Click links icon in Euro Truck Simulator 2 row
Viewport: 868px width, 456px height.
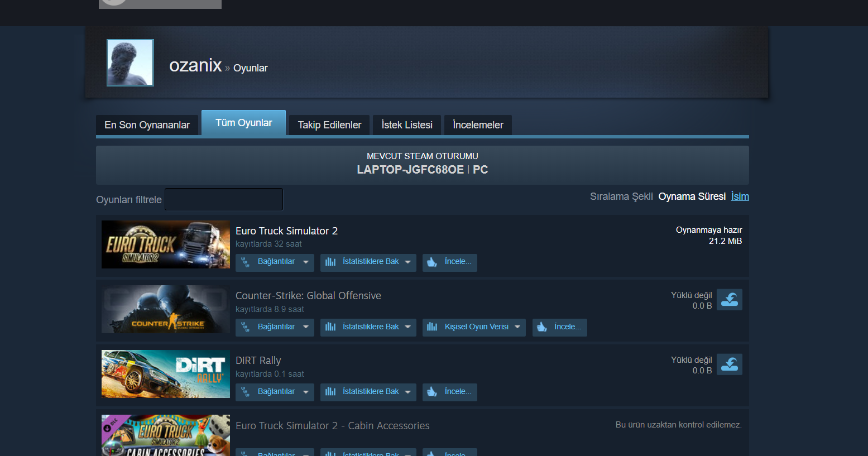[245, 262]
